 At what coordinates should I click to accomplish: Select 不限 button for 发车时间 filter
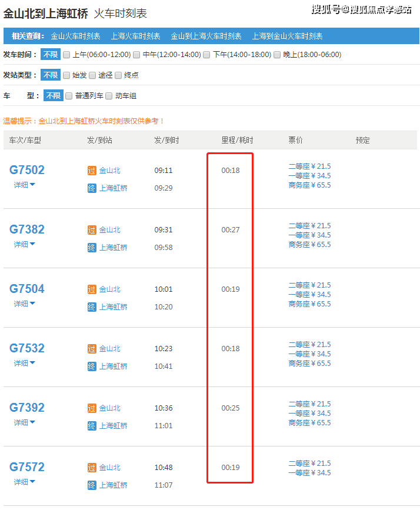[50, 55]
